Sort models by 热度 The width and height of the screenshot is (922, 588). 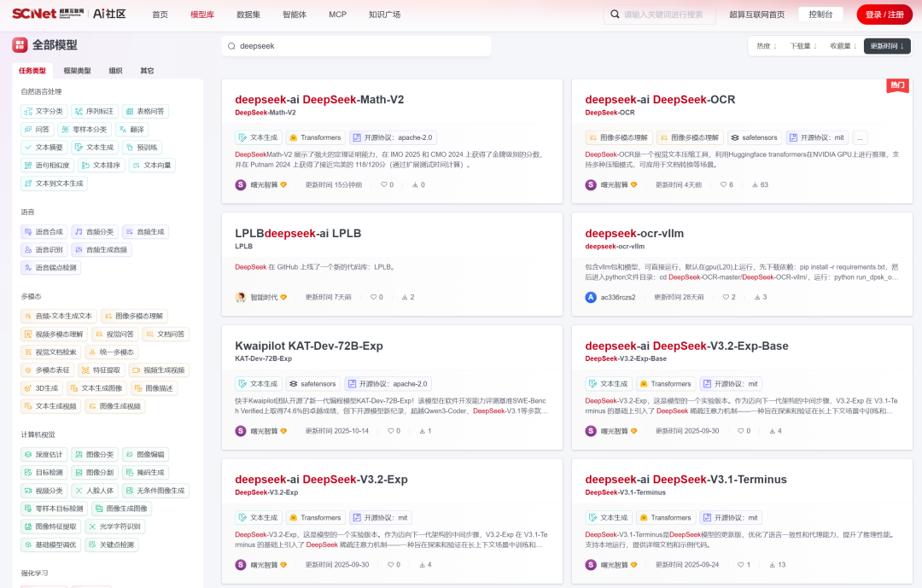point(766,46)
